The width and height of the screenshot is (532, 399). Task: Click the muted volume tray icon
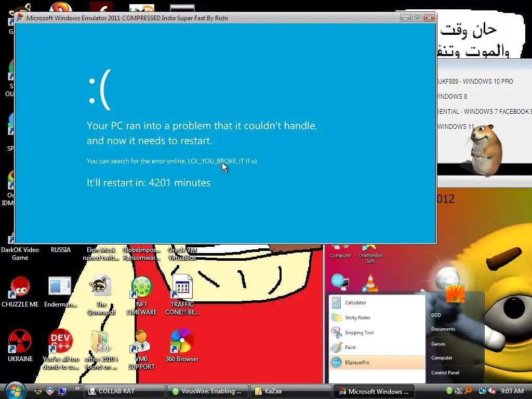491,391
